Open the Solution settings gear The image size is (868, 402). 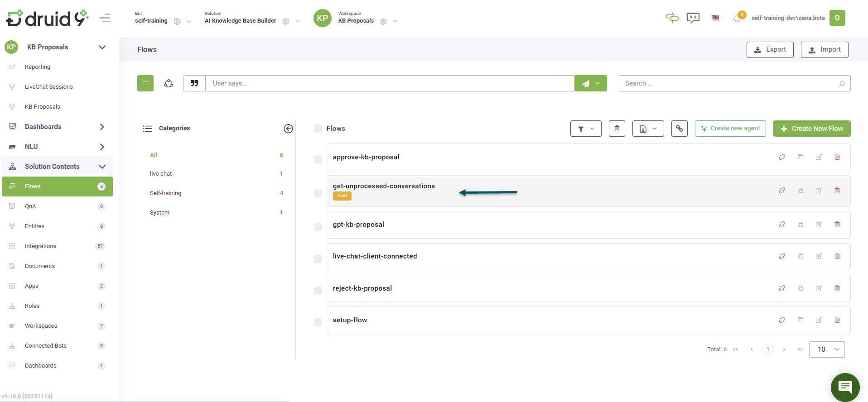click(285, 21)
